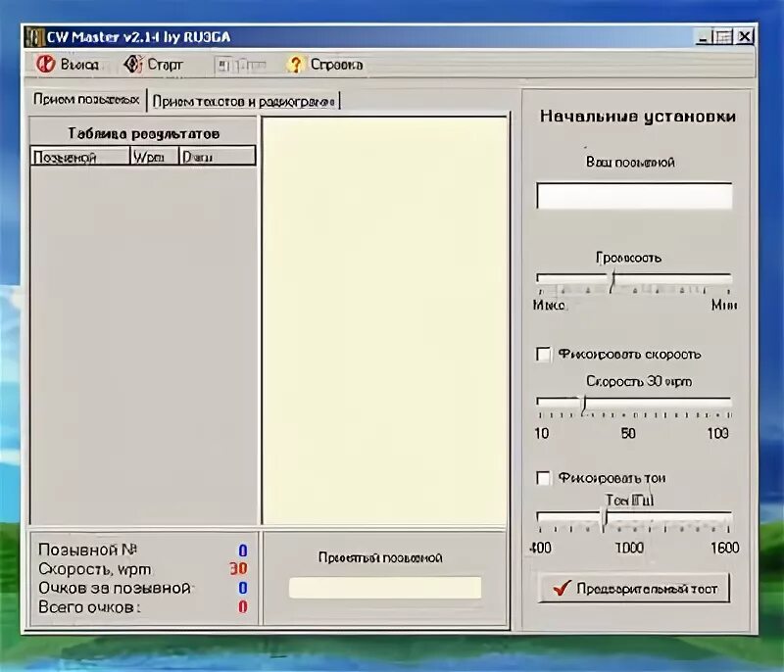Viewport: 784px width, 672px height.
Task: Close the CW Master window
Action: tap(745, 37)
